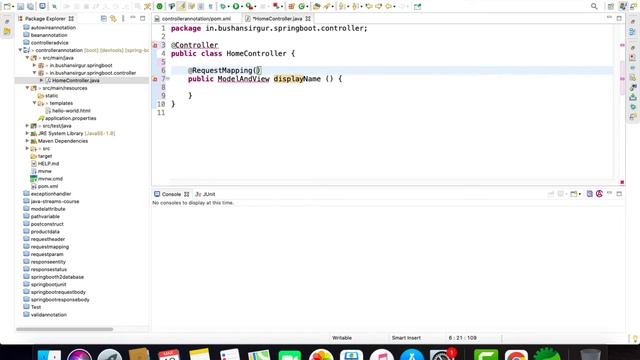Open the New wizard toolbar icon
This screenshot has width=640, height=360.
pyautogui.click(x=7, y=6)
